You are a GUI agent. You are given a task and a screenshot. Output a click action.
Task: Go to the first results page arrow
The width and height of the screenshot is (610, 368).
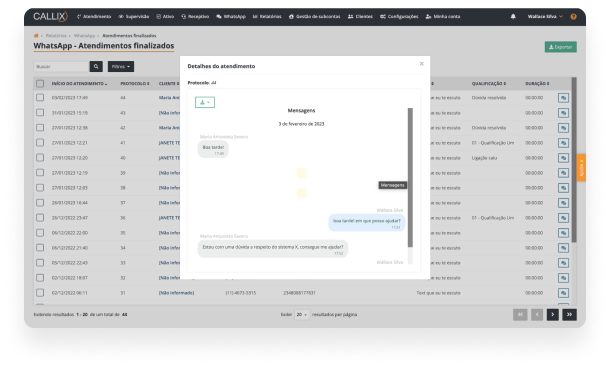click(520, 314)
